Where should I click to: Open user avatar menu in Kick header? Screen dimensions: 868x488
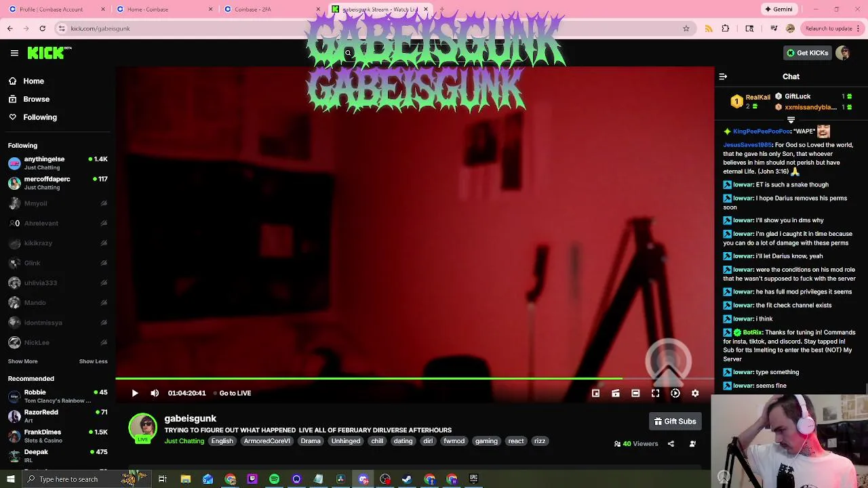[x=843, y=53]
